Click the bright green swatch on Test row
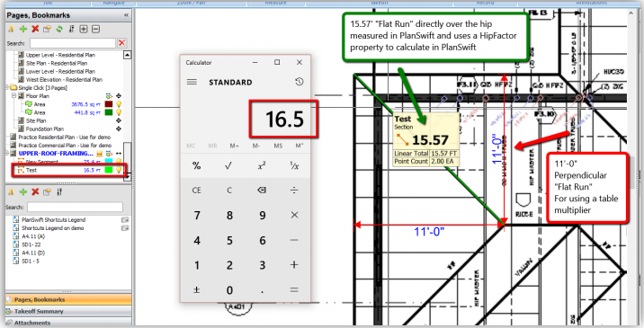Screen dimensions: 644x328 [x=109, y=170]
